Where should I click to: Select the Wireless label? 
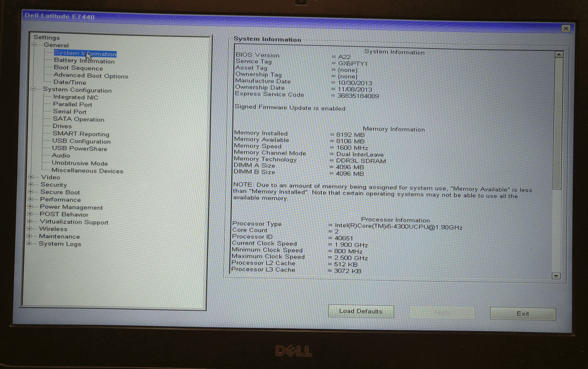click(53, 229)
